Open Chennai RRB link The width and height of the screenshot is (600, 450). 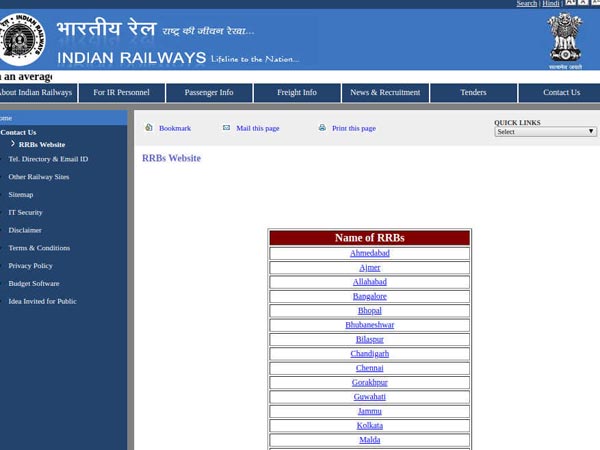pos(370,368)
